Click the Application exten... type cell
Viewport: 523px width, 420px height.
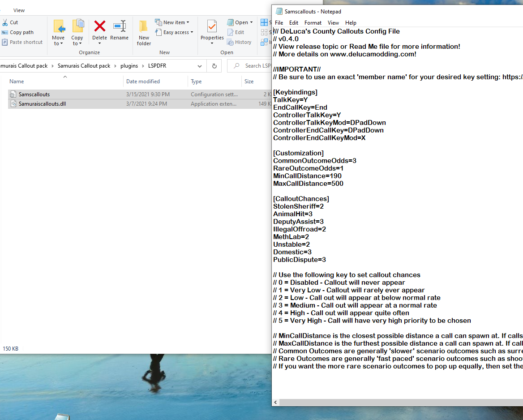[x=214, y=104]
